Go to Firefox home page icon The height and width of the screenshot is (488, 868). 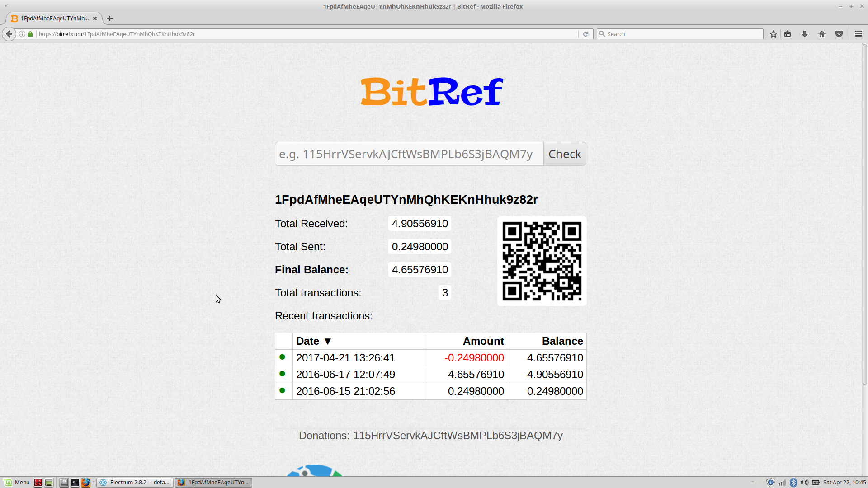click(822, 34)
